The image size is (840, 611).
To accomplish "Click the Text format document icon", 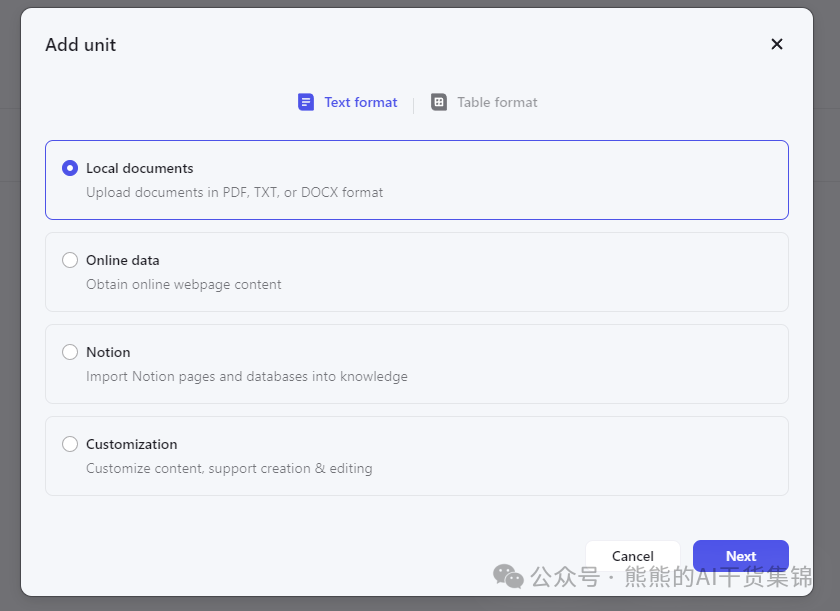I will pyautogui.click(x=306, y=102).
